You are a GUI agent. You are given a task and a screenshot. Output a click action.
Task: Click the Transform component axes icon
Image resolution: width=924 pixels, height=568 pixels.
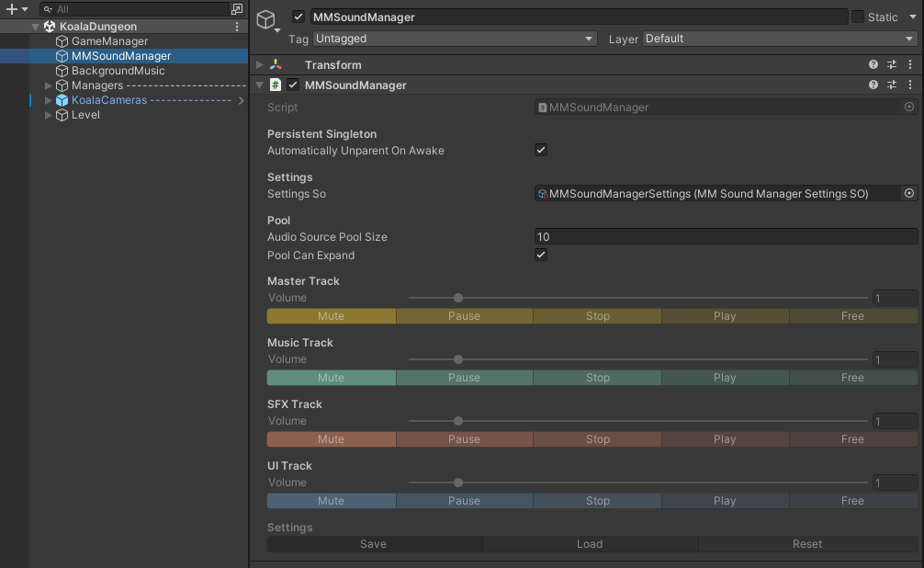point(276,65)
